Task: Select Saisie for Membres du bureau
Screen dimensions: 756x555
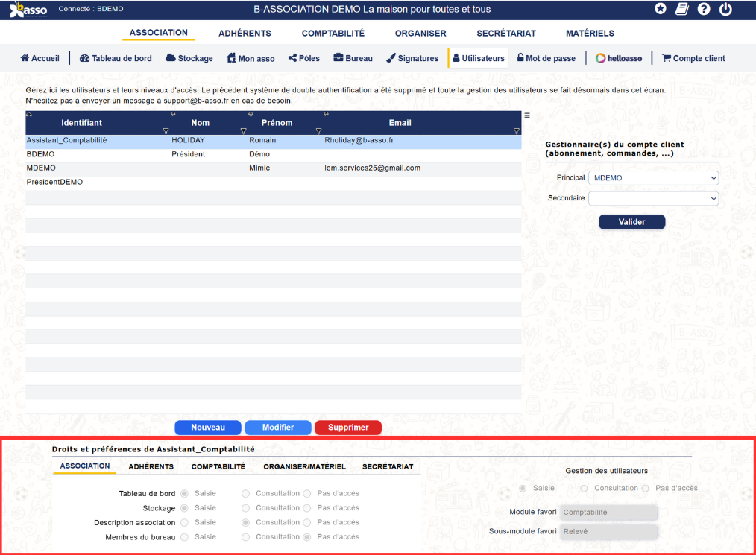Action: click(x=185, y=537)
